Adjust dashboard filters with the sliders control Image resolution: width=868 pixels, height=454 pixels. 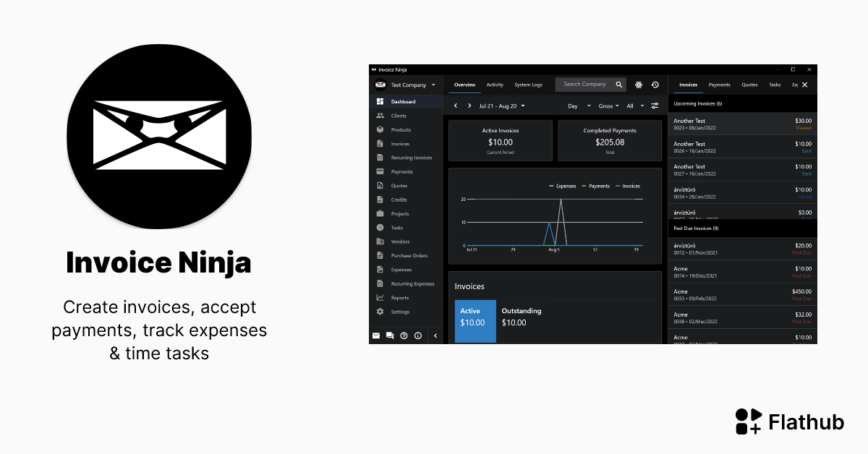click(655, 106)
